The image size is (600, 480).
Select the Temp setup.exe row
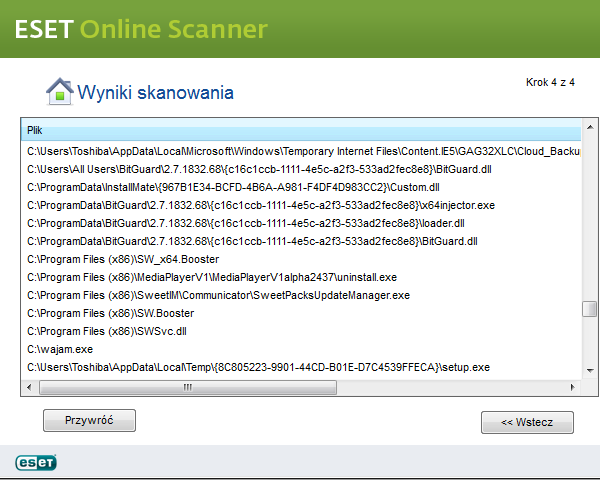[301, 367]
